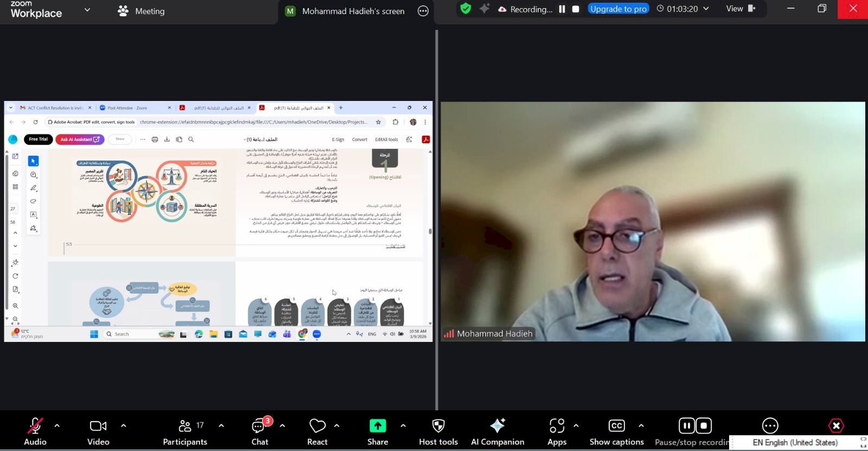Toggle Show captions CC button
This screenshot has height=451, width=868.
click(x=616, y=427)
